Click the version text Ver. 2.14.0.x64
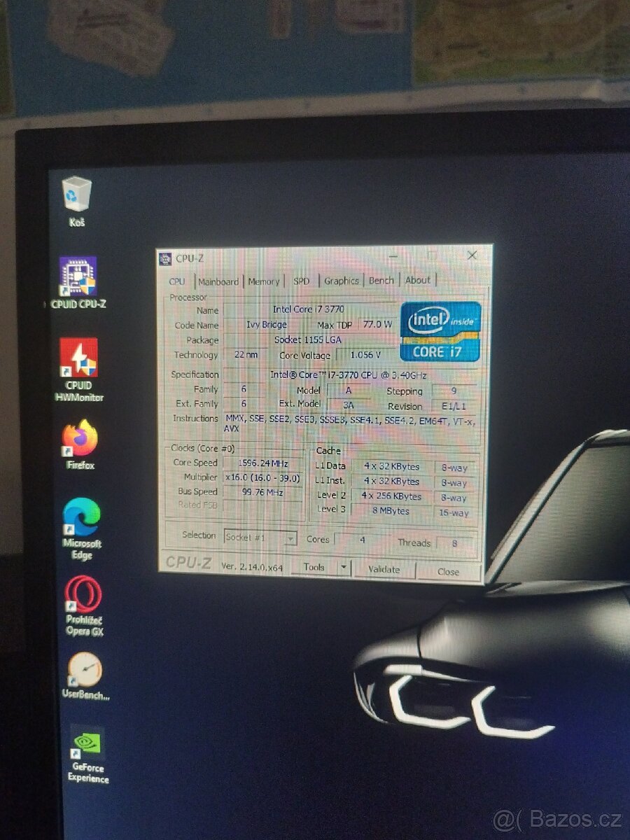 click(252, 567)
